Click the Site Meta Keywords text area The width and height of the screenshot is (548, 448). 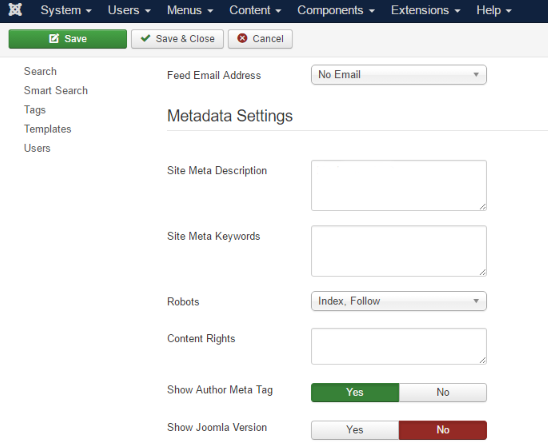pyautogui.click(x=399, y=251)
